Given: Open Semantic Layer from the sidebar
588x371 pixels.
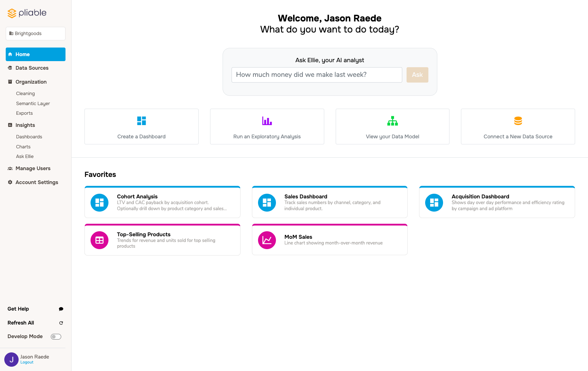Looking at the screenshot, I should click(33, 104).
